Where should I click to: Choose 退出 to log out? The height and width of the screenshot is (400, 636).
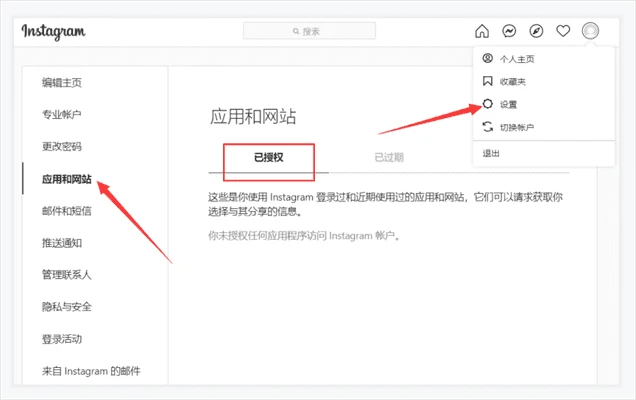point(491,153)
